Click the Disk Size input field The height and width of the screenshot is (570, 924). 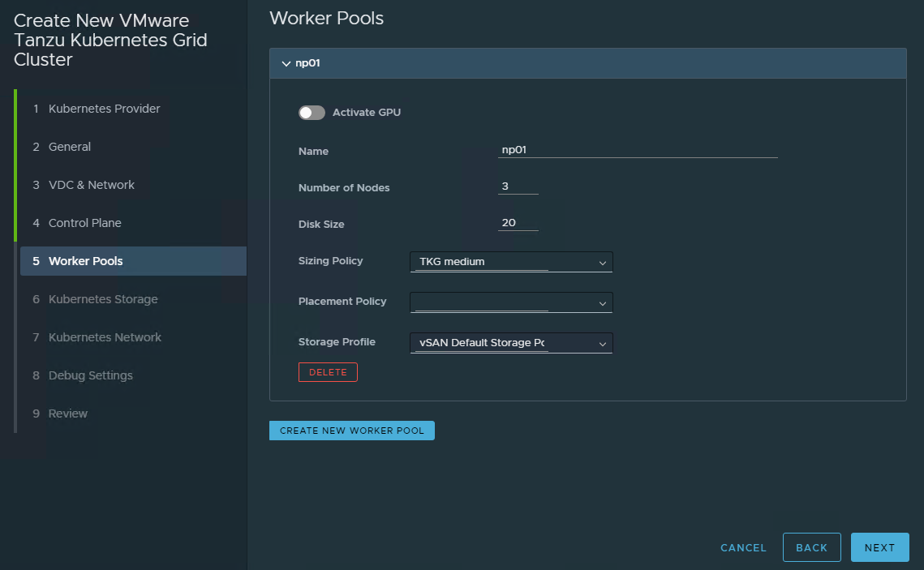(x=518, y=224)
